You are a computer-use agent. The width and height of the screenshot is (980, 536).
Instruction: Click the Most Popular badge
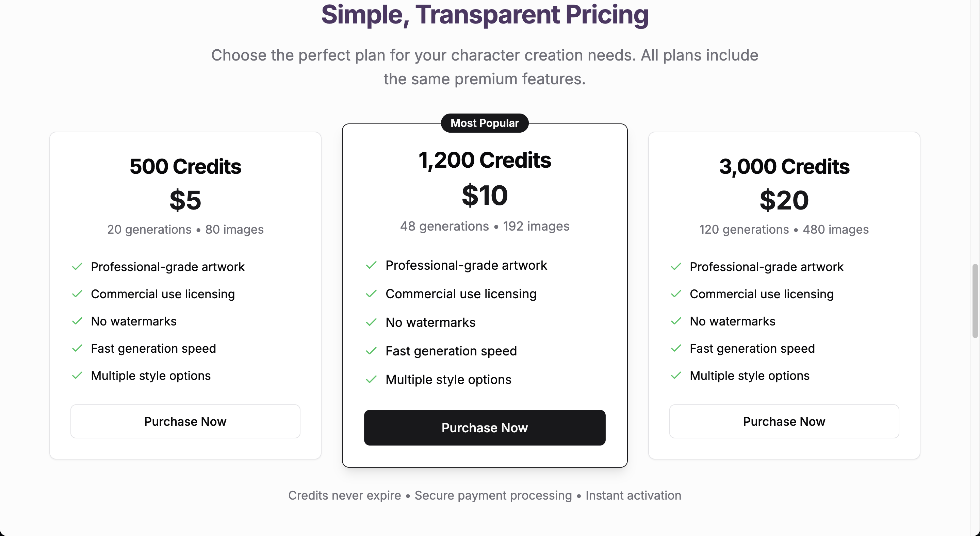pyautogui.click(x=484, y=123)
